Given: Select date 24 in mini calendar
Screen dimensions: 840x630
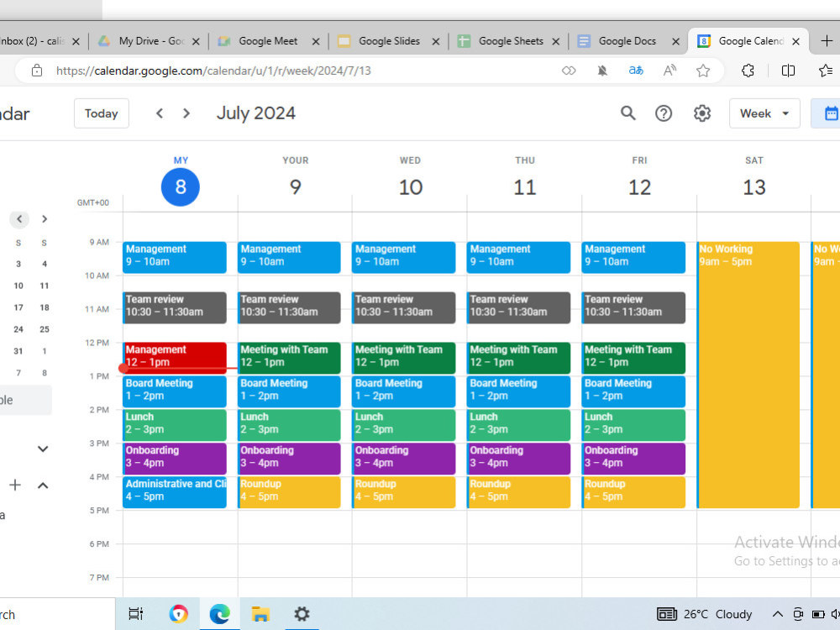Looking at the screenshot, I should pos(18,329).
